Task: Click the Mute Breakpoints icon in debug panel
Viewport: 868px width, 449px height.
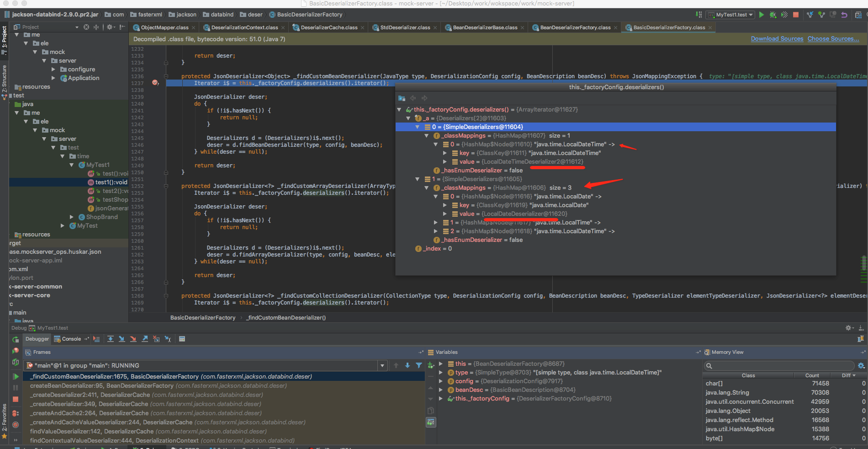Action: click(x=16, y=425)
